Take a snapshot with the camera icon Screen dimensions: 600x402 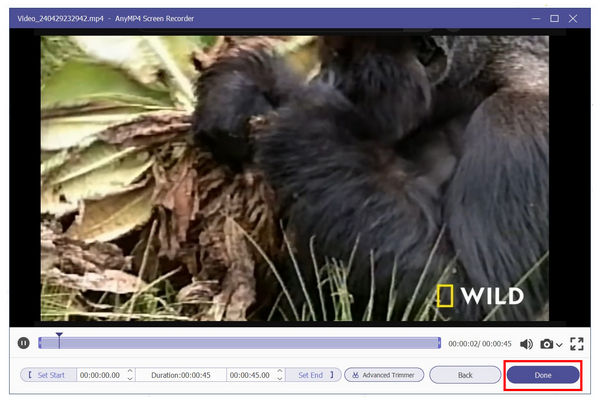pos(546,344)
